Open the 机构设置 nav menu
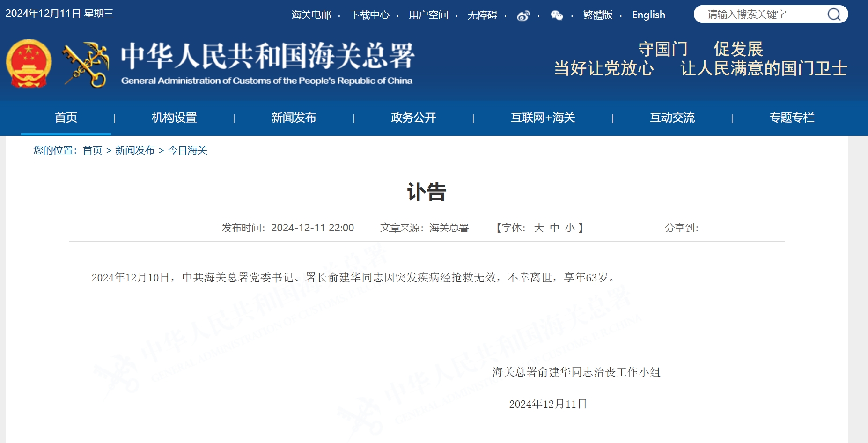 [x=174, y=118]
